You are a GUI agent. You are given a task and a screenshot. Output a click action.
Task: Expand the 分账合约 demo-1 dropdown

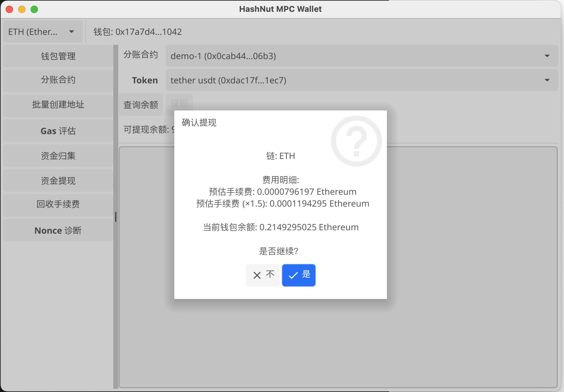click(x=362, y=56)
